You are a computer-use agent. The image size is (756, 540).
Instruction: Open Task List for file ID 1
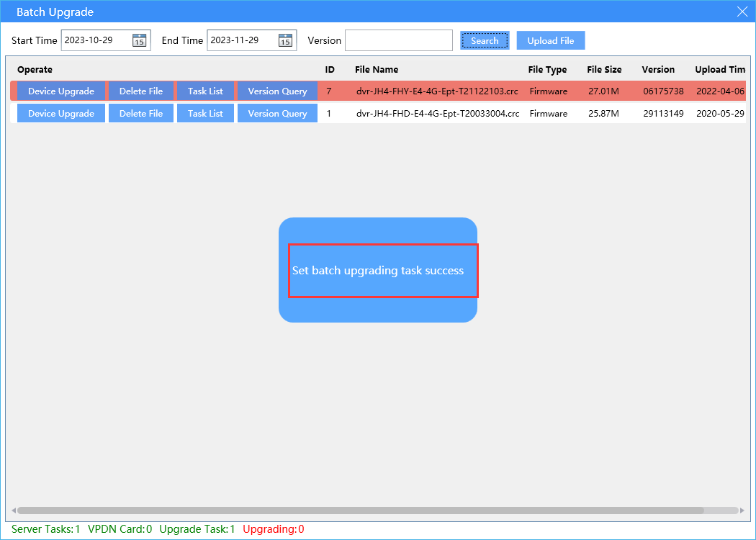point(205,113)
